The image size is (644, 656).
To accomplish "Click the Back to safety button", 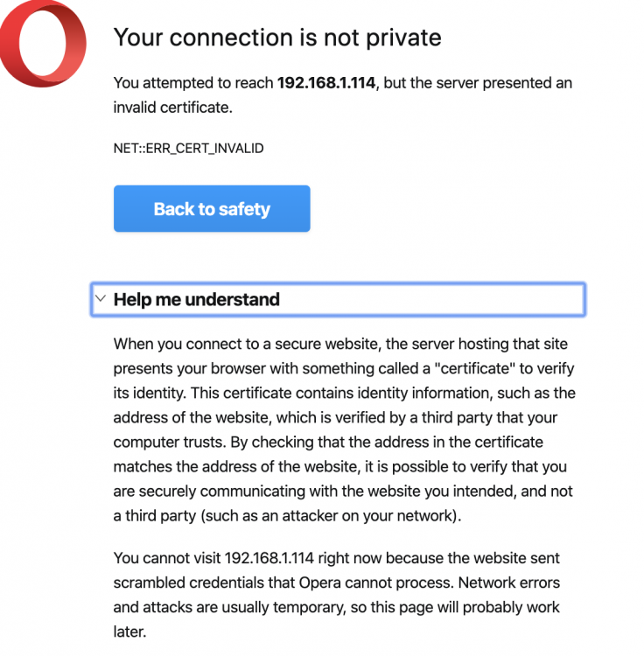I will point(212,208).
